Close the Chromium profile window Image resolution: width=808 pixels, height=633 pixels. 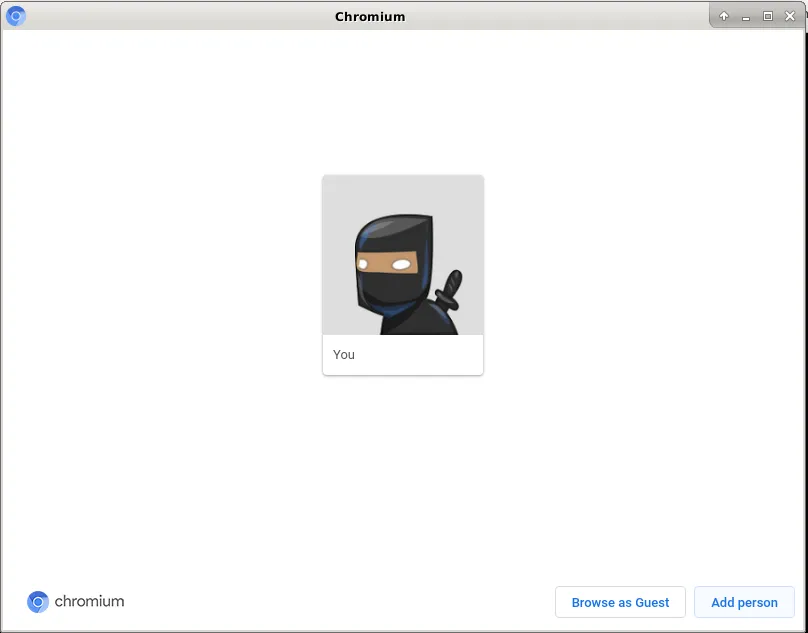790,16
